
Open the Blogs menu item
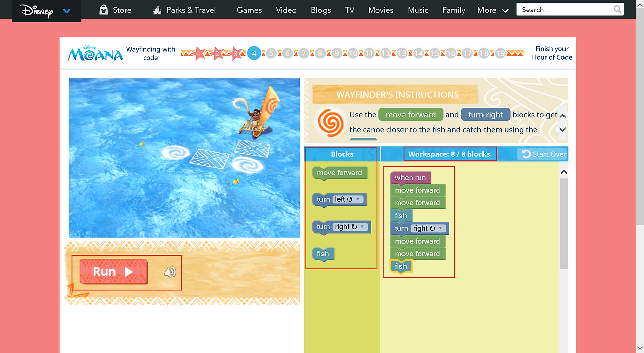[x=321, y=10]
